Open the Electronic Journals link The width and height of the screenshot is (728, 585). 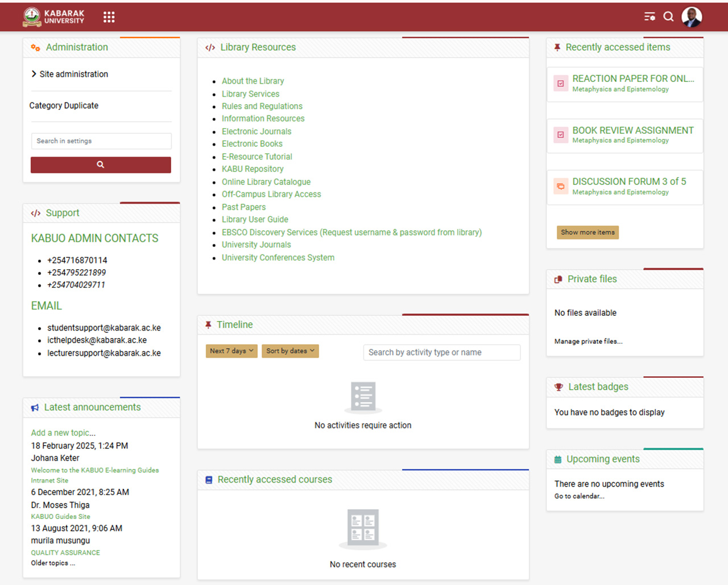pos(256,131)
